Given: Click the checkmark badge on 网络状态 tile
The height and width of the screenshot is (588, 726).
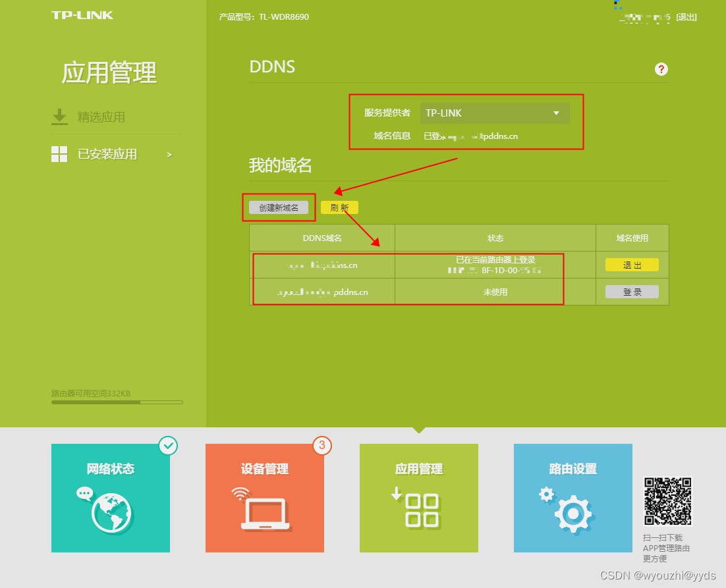Looking at the screenshot, I should click(x=168, y=446).
